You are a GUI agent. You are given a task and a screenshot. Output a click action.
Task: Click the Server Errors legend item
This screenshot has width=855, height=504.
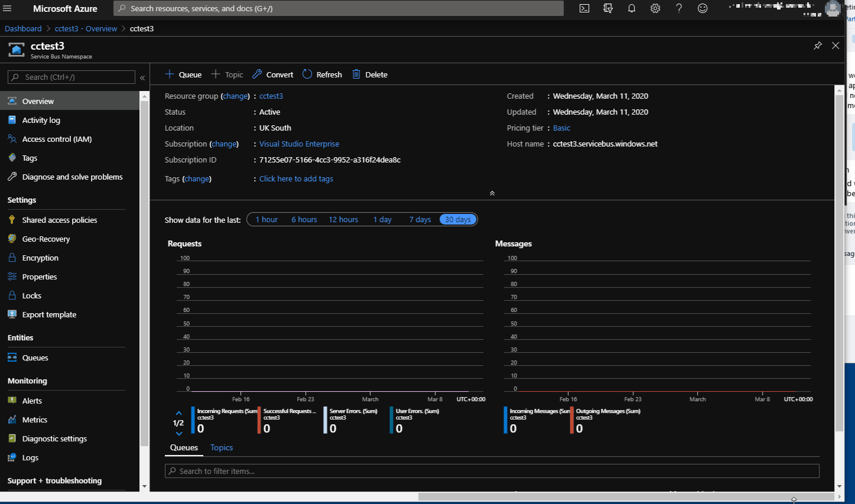[x=352, y=420]
